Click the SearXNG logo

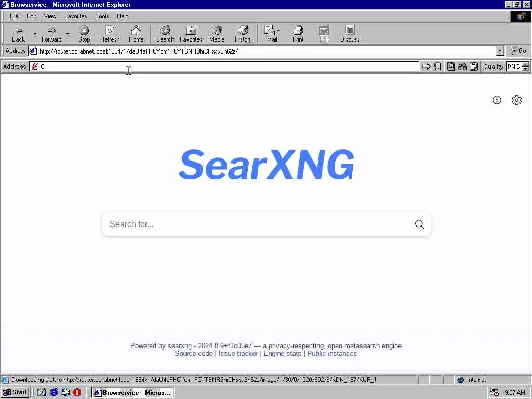pos(267,164)
